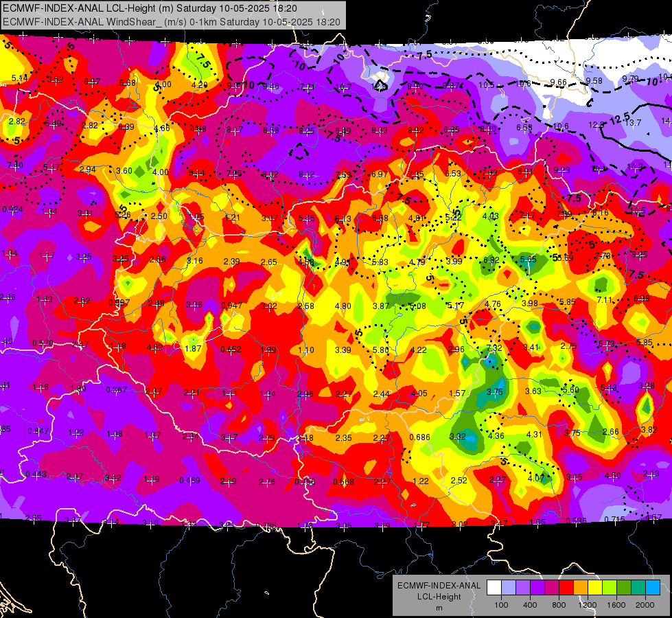Click the wind shear value 13.7
The height and width of the screenshot is (618, 672).
point(633,123)
